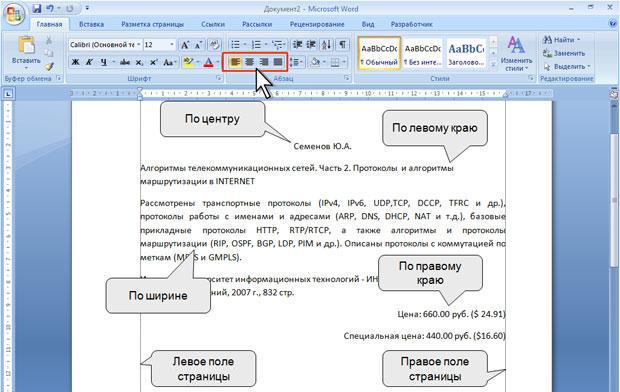Click inside the text Семенов Ю.А.
This screenshot has height=392, width=620.
tap(322, 146)
